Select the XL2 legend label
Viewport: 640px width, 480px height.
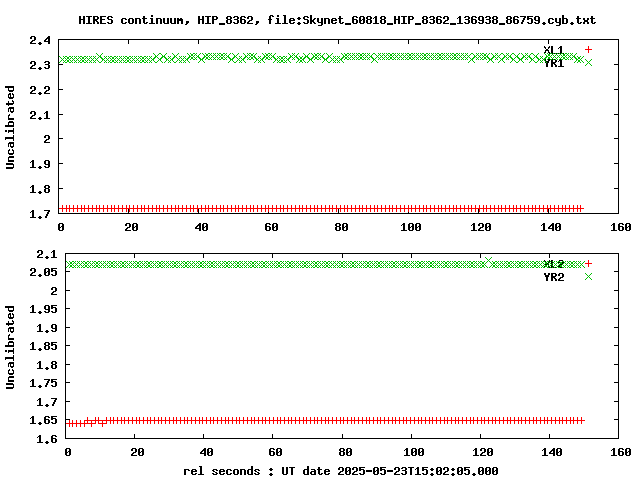click(553, 264)
